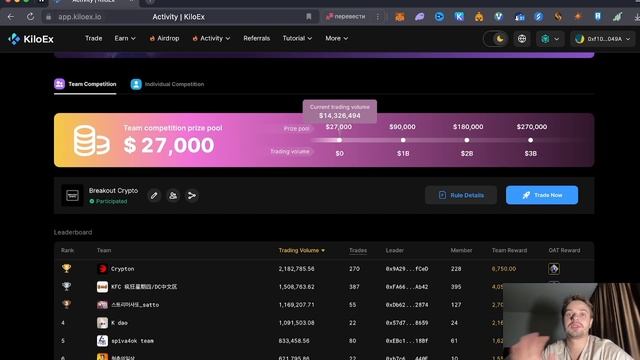The image size is (640, 360).
Task: Click Team Reward value 8,750.00
Action: (x=504, y=269)
